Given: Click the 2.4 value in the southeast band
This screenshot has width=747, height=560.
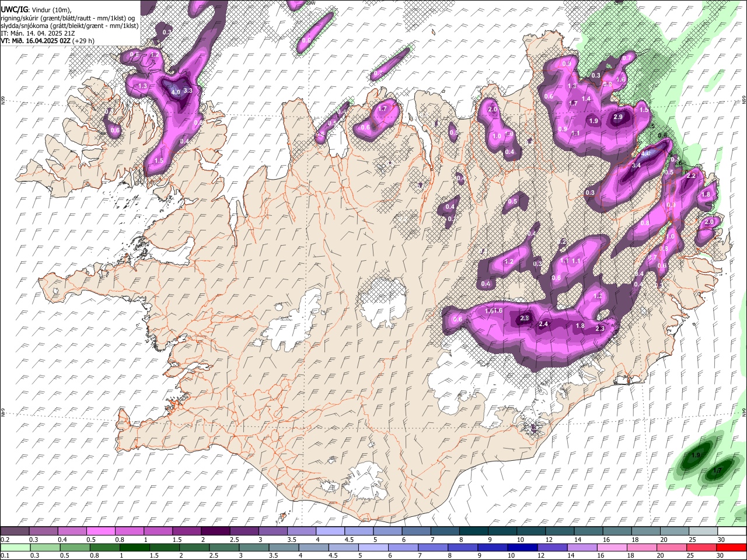Looking at the screenshot, I should [x=544, y=324].
